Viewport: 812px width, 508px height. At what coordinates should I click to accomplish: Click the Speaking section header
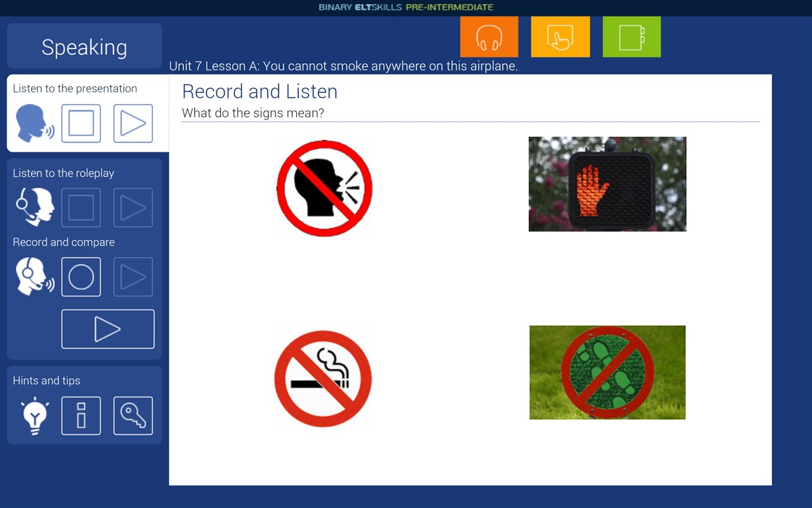point(84,46)
